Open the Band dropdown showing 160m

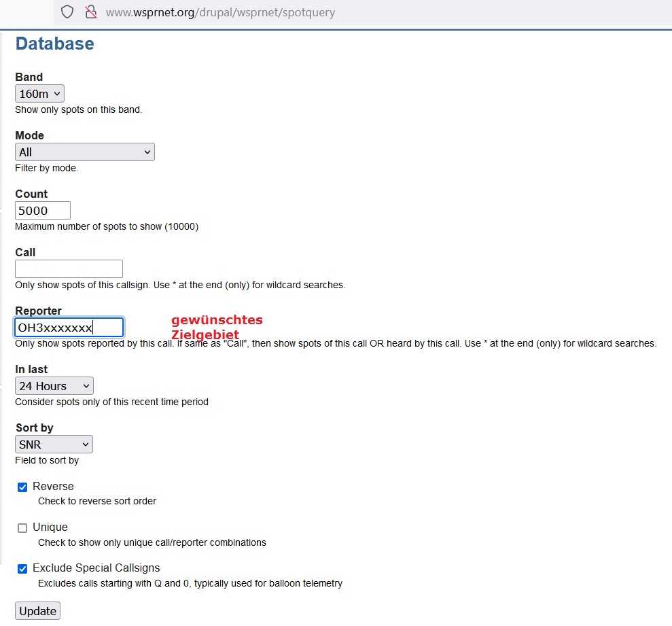pos(39,94)
